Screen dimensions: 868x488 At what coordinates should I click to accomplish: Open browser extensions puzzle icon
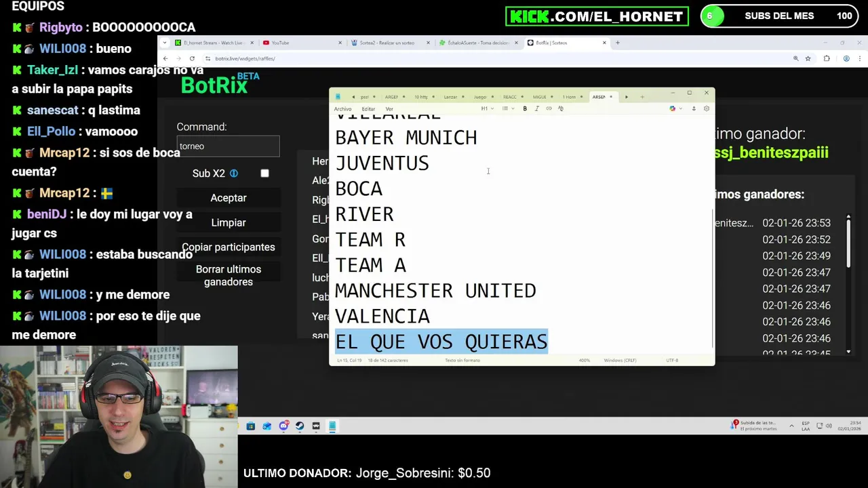tap(827, 58)
